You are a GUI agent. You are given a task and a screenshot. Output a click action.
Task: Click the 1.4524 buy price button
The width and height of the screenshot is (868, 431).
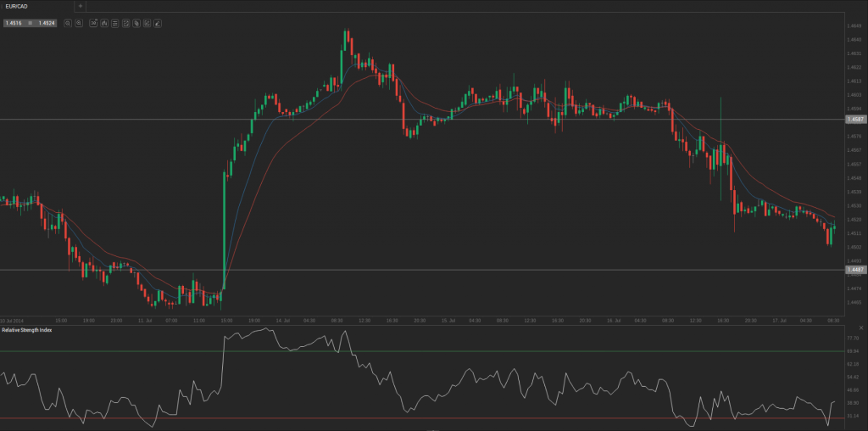pos(46,23)
